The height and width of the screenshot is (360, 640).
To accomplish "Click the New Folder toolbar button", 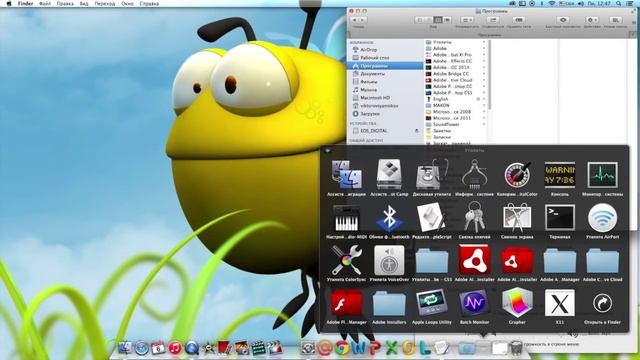I will pyautogui.click(x=615, y=20).
